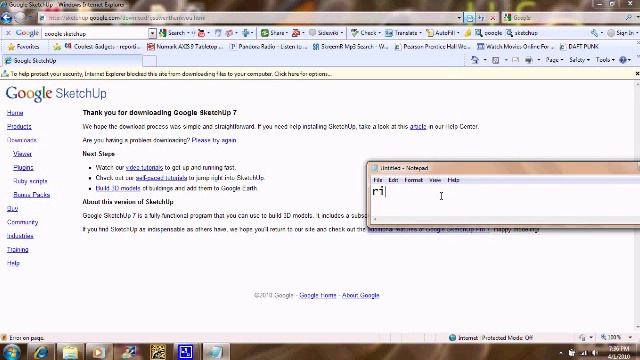Click the Google Toolbar search input field
The width and height of the screenshot is (640, 360).
(96, 33)
